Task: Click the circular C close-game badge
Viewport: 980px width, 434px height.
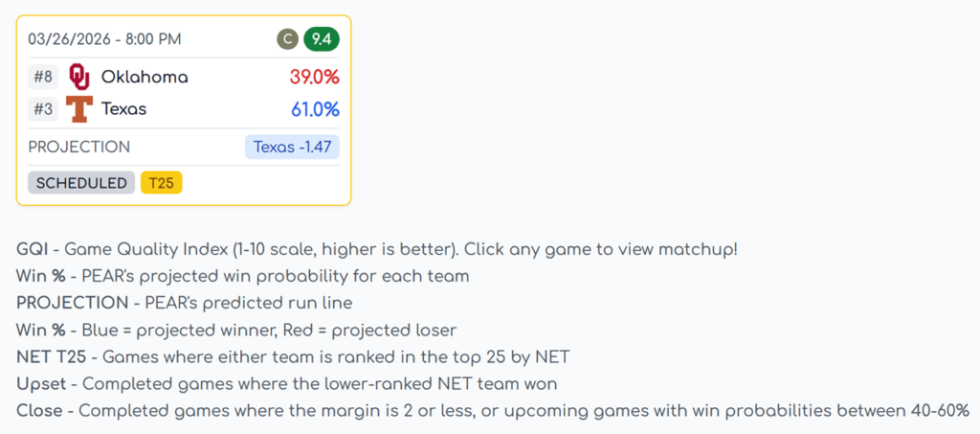Action: (286, 39)
